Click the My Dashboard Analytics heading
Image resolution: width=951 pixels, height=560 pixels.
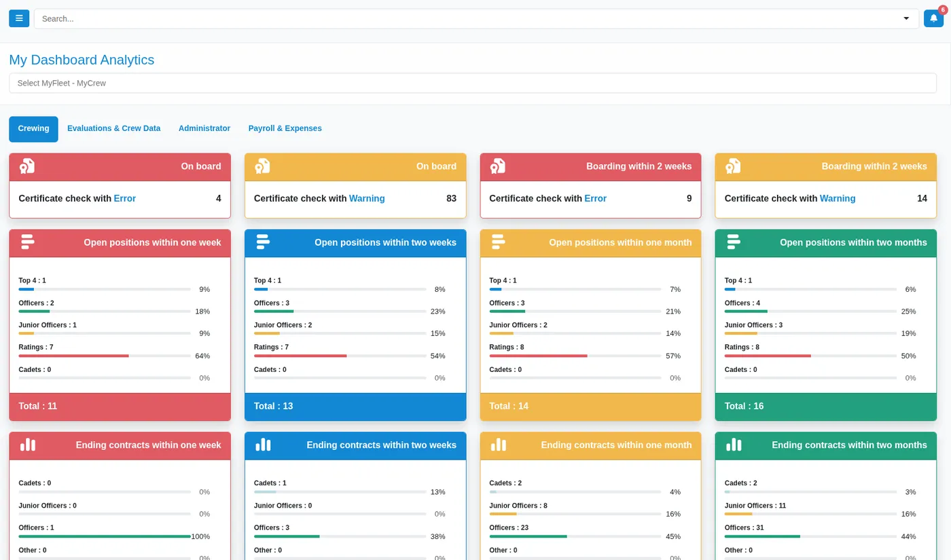coord(82,60)
